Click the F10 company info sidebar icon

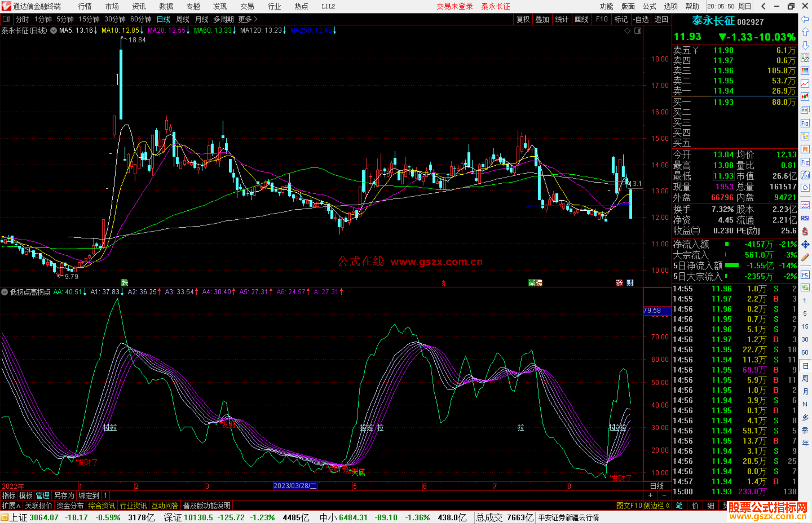coord(805,123)
